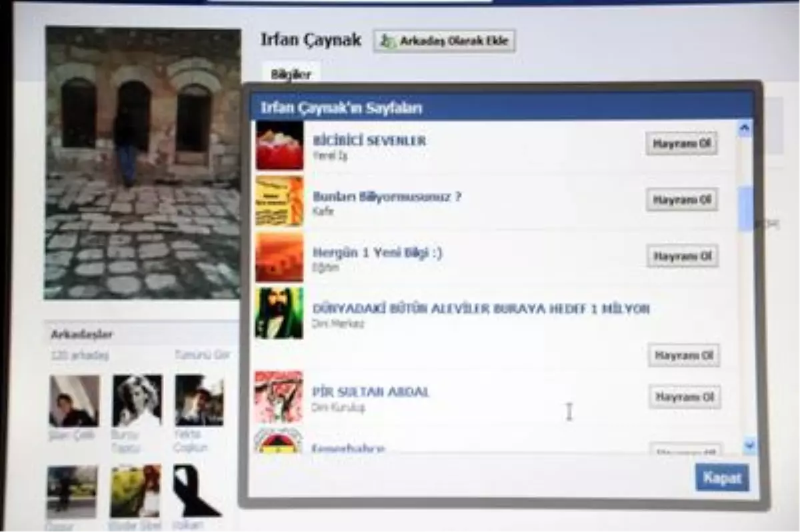800x532 pixels.
Task: Click the black ribbon friend avatar
Action: [x=197, y=491]
